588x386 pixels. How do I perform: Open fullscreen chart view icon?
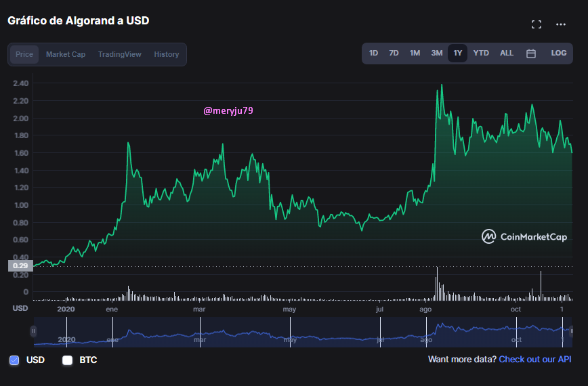coord(537,24)
